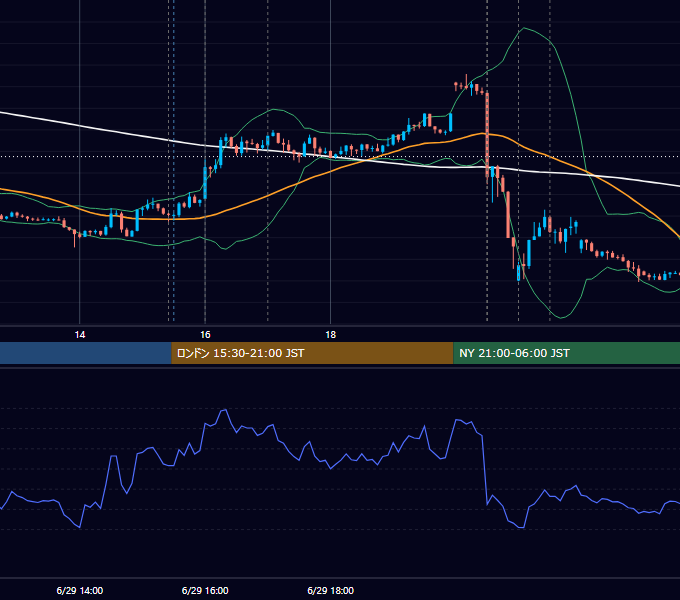680x600 pixels.
Task: Click the 14 label on the time axis
Action: (80, 335)
